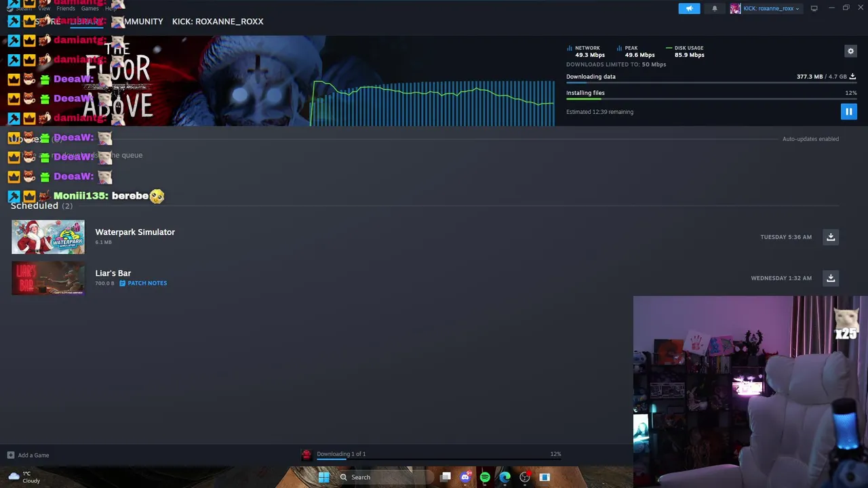Viewport: 868px width, 488px height.
Task: Open the Steam announcements megaphone button
Action: [x=689, y=8]
